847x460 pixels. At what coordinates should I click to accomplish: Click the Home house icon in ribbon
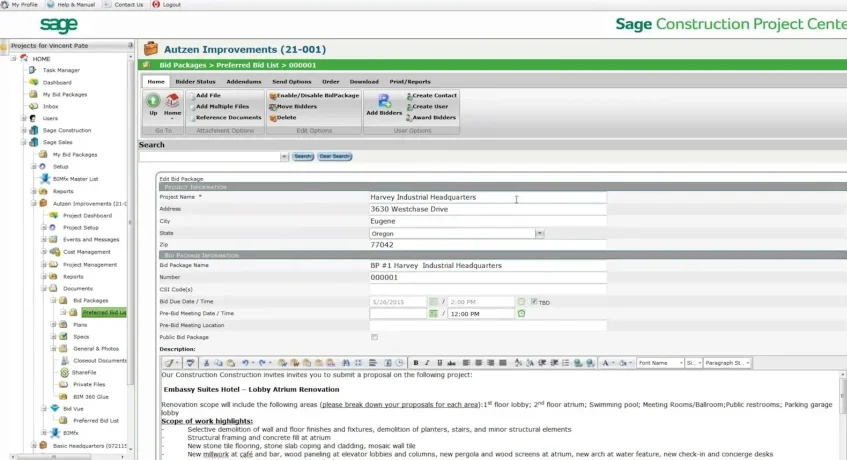pos(172,100)
